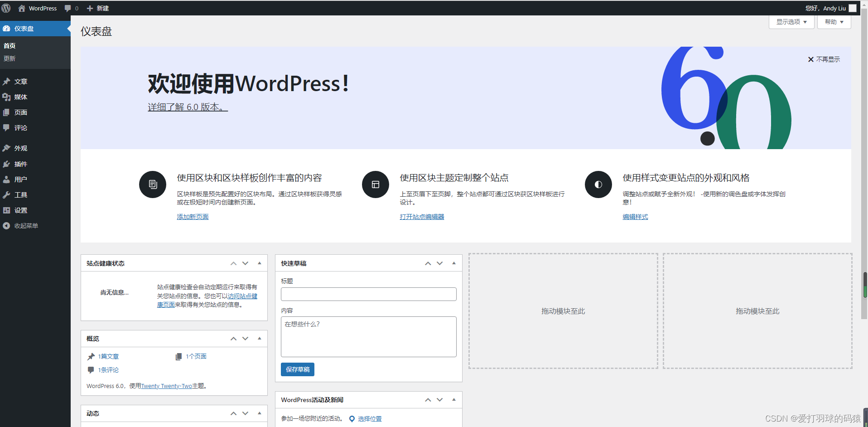Screen dimensions: 868x427
Task: Move 概览 widget up
Action: click(233, 339)
